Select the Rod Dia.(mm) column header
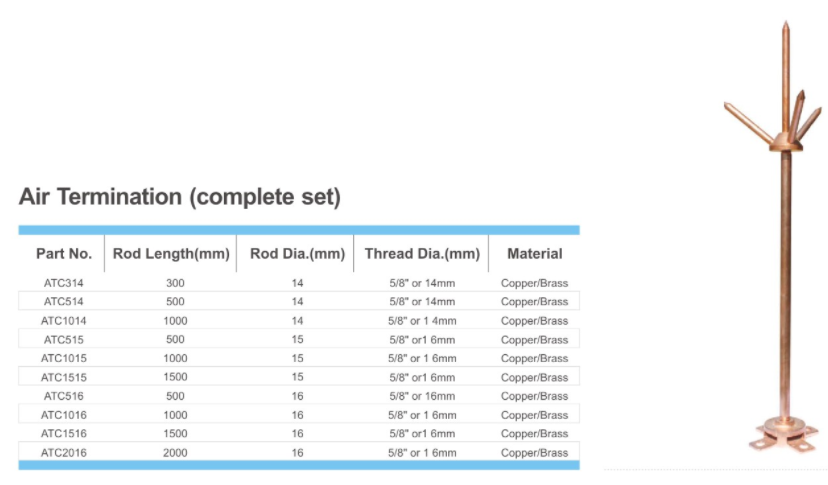This screenshot has height=485, width=828. (x=297, y=254)
